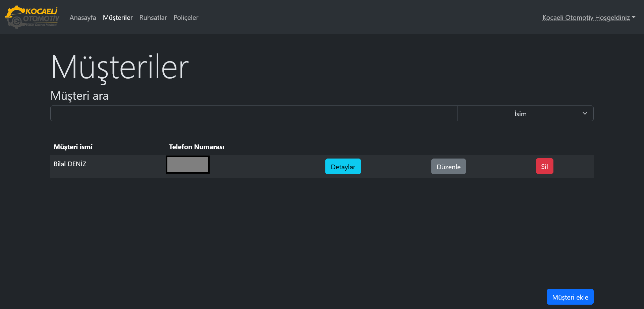This screenshot has height=309, width=644.
Task: Click the Müşteri ara section label
Action: click(79, 96)
